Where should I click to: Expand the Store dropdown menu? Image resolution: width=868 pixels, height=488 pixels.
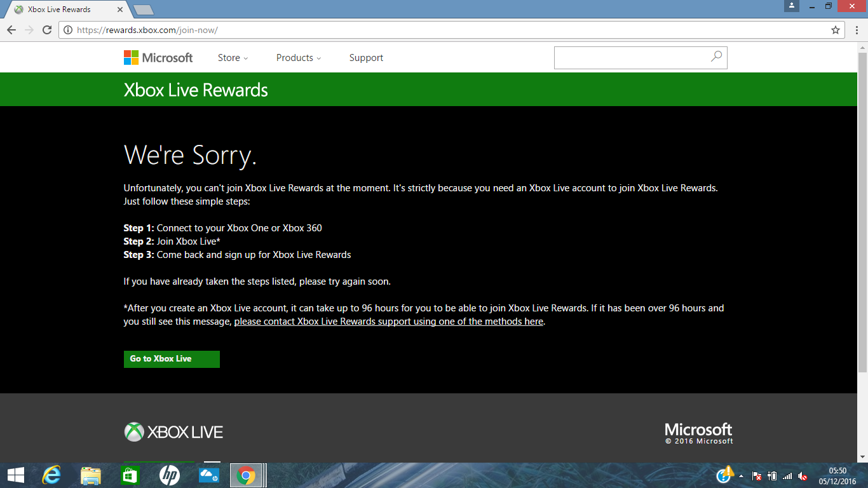pos(233,57)
